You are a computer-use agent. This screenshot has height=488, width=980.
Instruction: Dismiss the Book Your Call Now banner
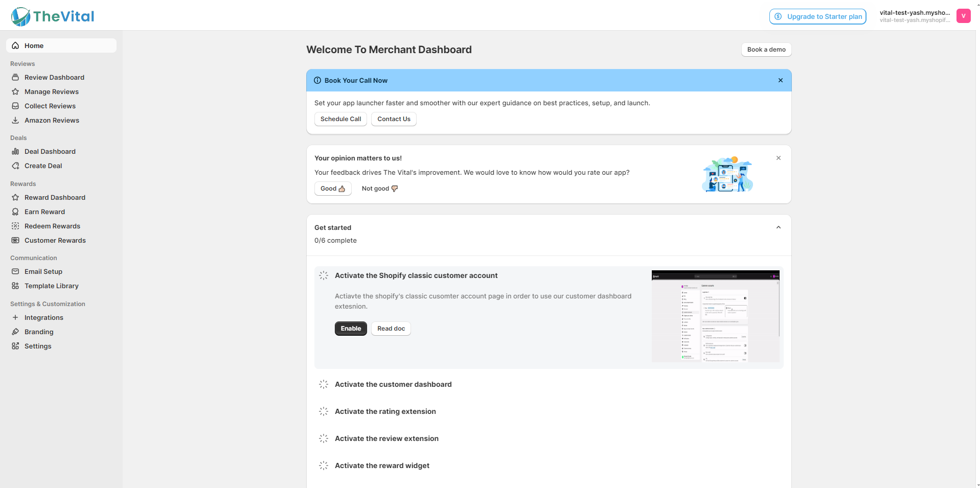click(x=780, y=80)
